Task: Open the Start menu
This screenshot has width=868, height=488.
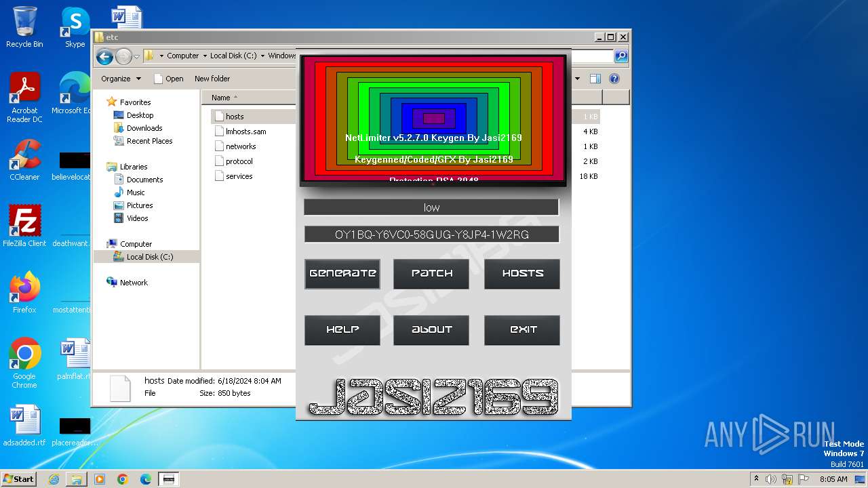Action: coord(18,479)
